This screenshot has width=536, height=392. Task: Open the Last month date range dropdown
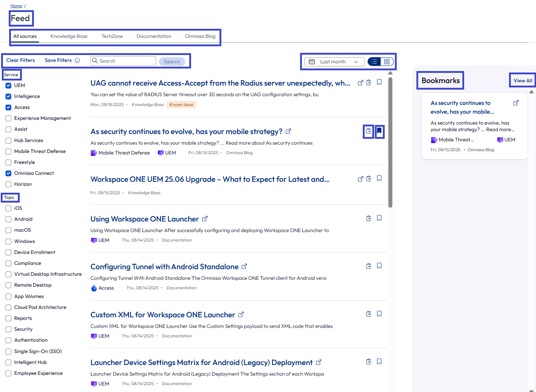[x=334, y=62]
